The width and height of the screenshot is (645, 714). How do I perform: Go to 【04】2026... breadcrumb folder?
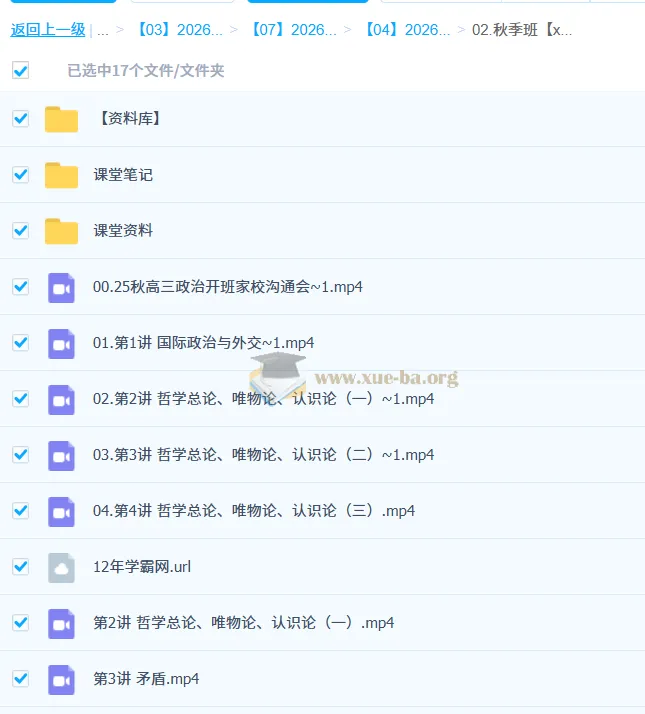click(x=408, y=30)
